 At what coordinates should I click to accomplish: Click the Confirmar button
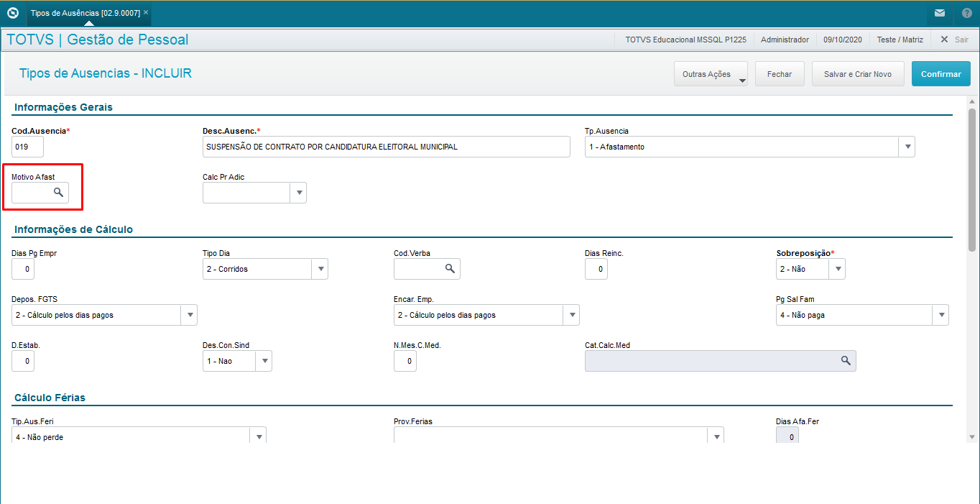940,74
